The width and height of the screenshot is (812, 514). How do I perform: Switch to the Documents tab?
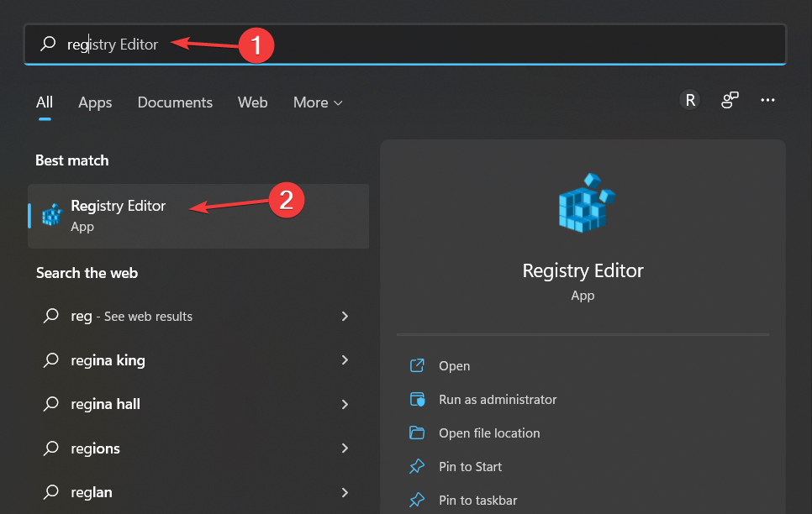coord(175,102)
